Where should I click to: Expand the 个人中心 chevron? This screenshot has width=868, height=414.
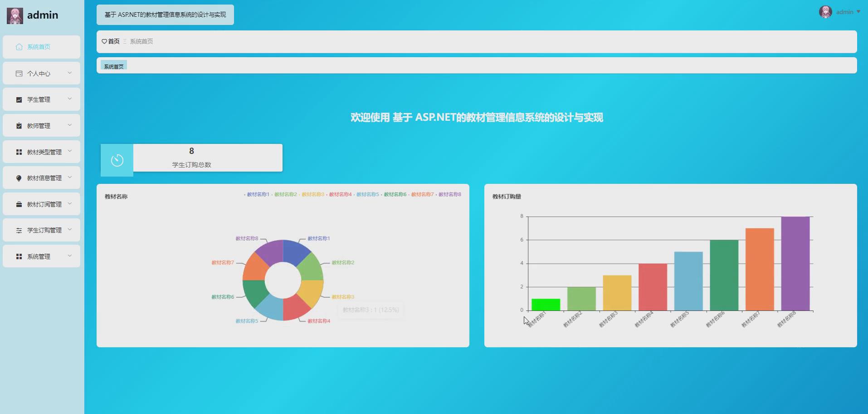(x=70, y=73)
